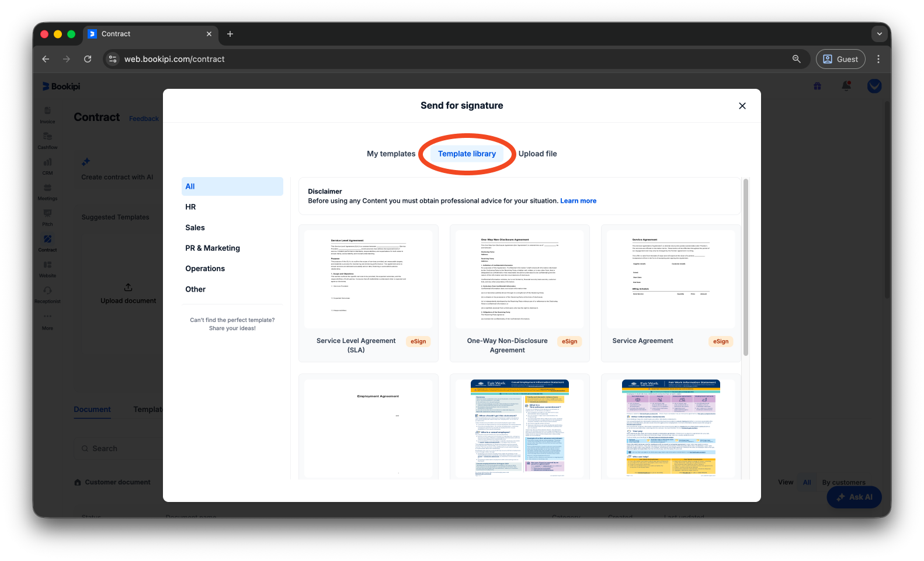Open Contract in the sidebar
Image resolution: width=924 pixels, height=561 pixels.
tap(47, 244)
